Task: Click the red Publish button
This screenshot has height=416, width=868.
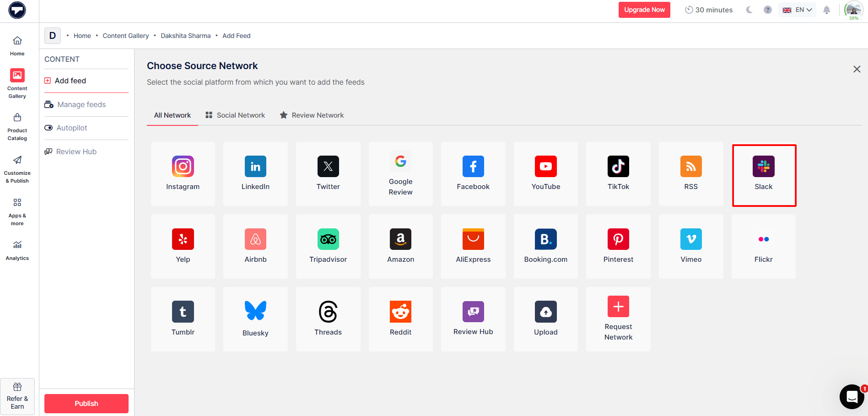Action: pyautogui.click(x=86, y=403)
